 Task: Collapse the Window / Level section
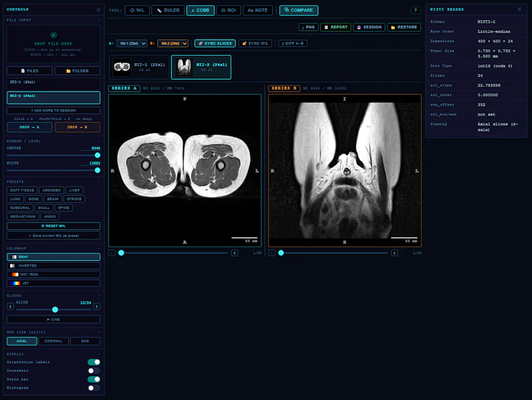[x=99, y=141]
